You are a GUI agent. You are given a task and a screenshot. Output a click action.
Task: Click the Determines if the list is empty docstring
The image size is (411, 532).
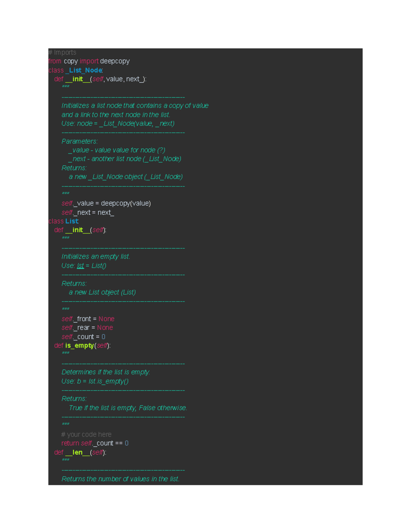(x=106, y=372)
